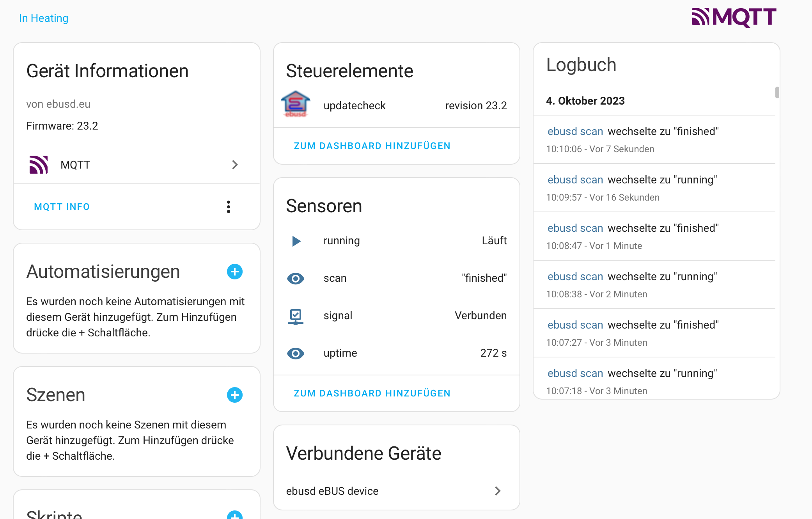This screenshot has width=812, height=519.
Task: Click MQTT INFO button
Action: coord(62,207)
